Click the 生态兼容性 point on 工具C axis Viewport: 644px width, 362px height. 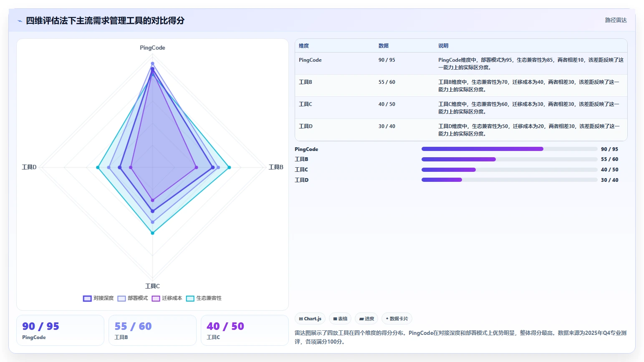[x=152, y=233]
